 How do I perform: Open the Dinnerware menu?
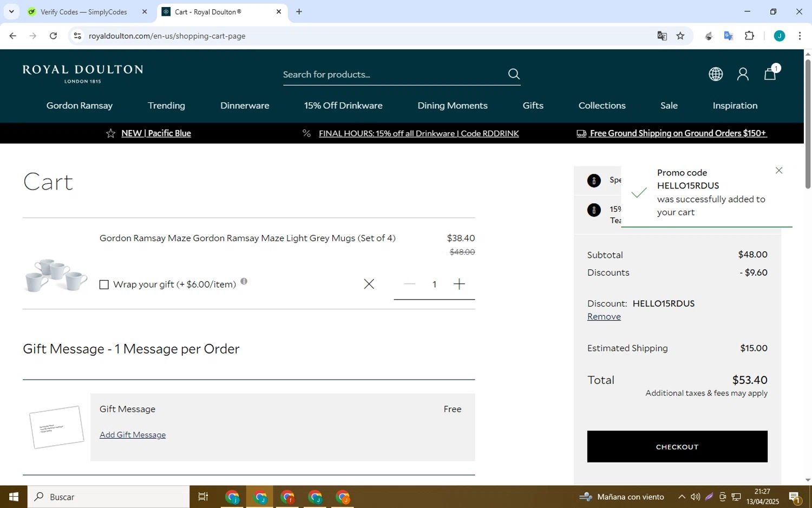click(x=245, y=106)
